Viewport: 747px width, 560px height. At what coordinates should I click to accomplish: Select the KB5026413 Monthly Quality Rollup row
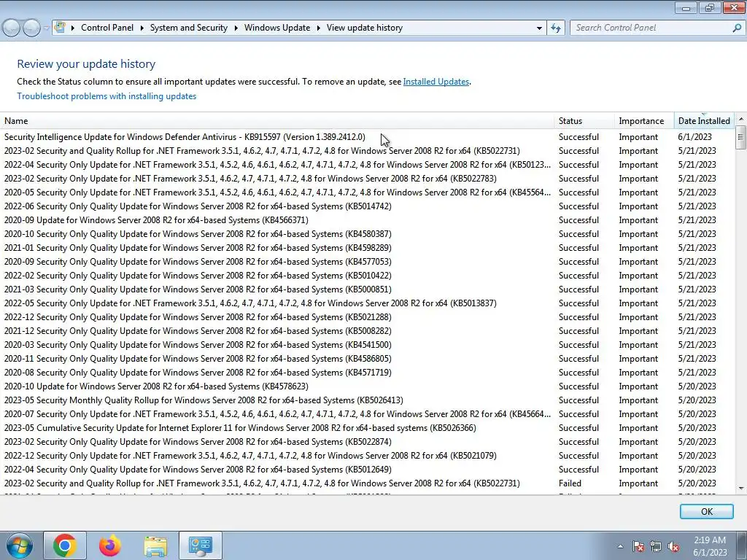click(x=367, y=400)
